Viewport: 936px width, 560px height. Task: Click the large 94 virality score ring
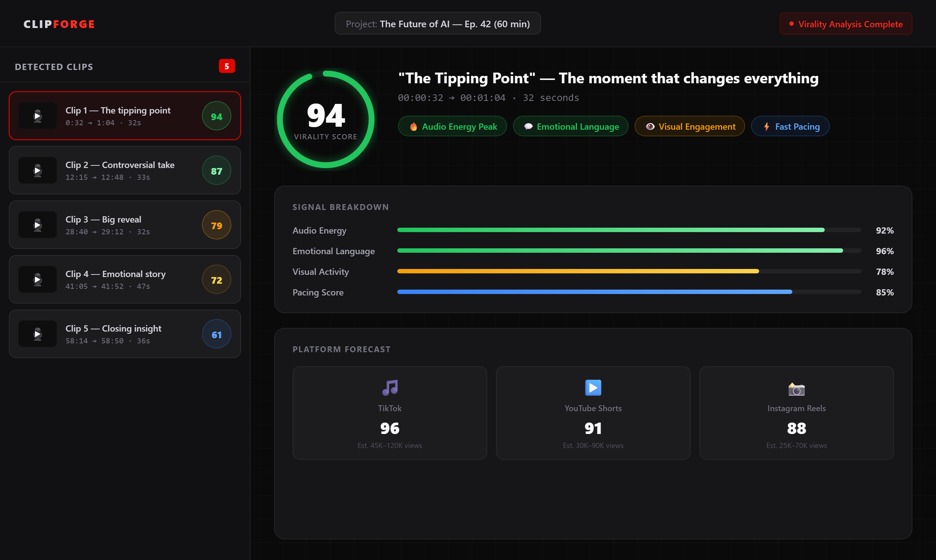(325, 119)
